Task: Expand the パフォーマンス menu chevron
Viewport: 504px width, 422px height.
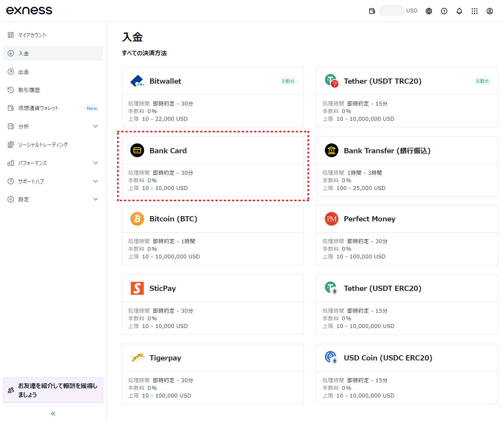Action: [96, 163]
